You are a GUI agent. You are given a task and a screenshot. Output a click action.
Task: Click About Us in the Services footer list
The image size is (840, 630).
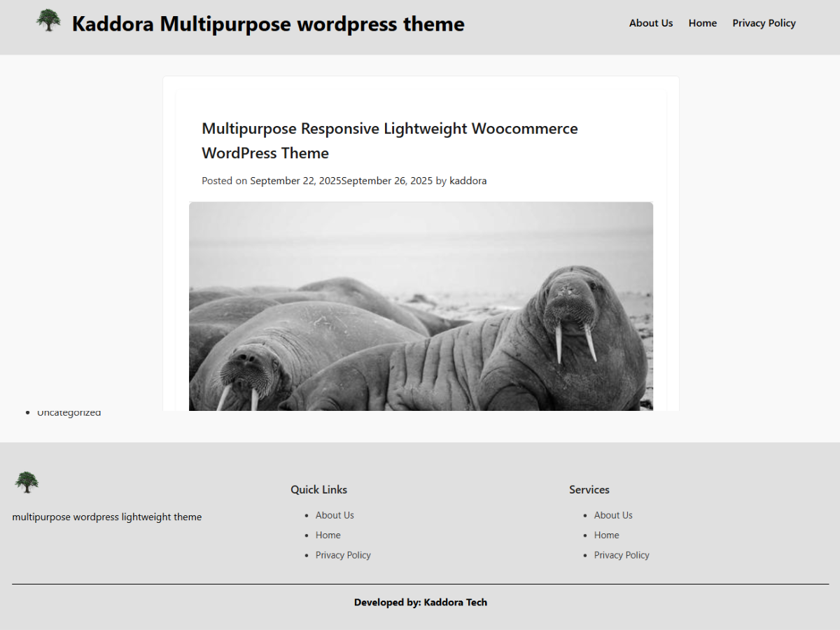click(613, 514)
